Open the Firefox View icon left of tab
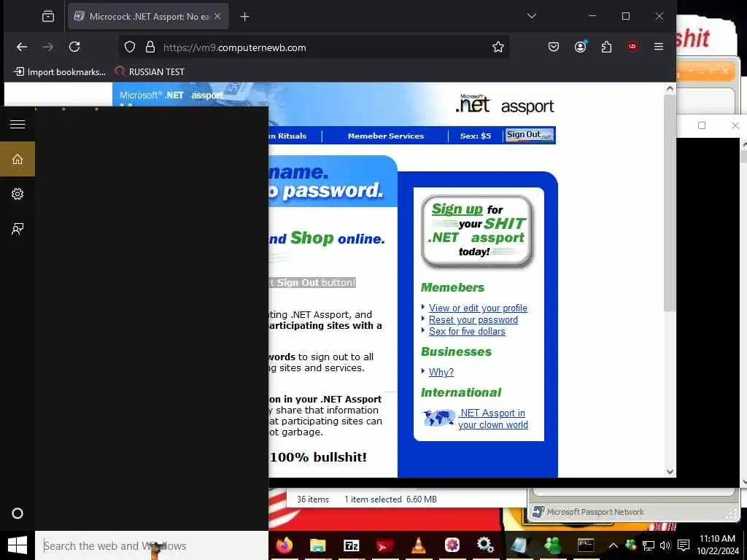This screenshot has height=560, width=747. click(x=48, y=17)
